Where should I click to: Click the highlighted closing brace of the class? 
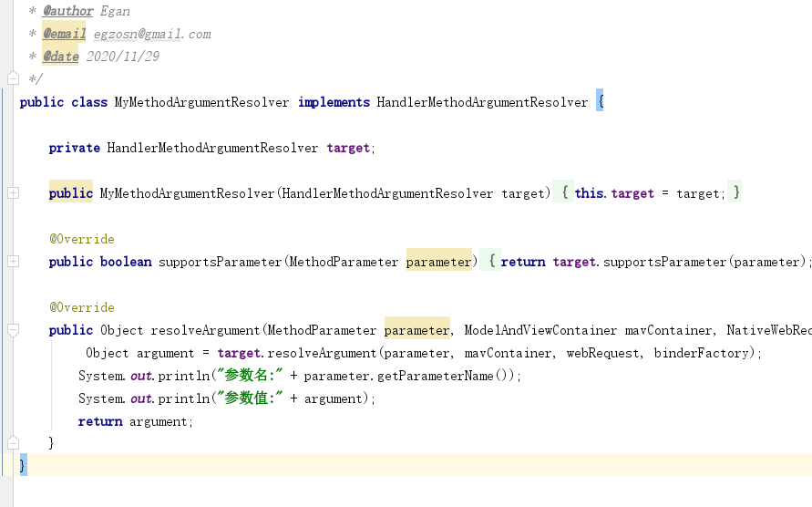(x=22, y=465)
